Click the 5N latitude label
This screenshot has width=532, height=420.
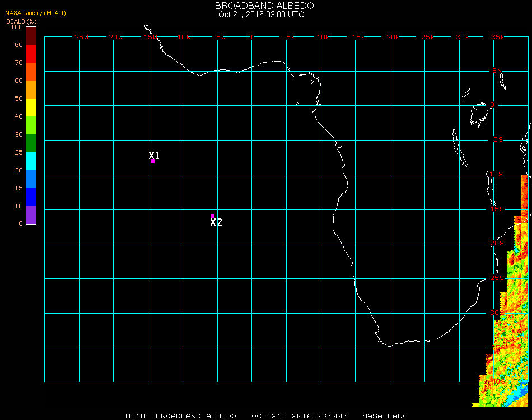coord(497,71)
